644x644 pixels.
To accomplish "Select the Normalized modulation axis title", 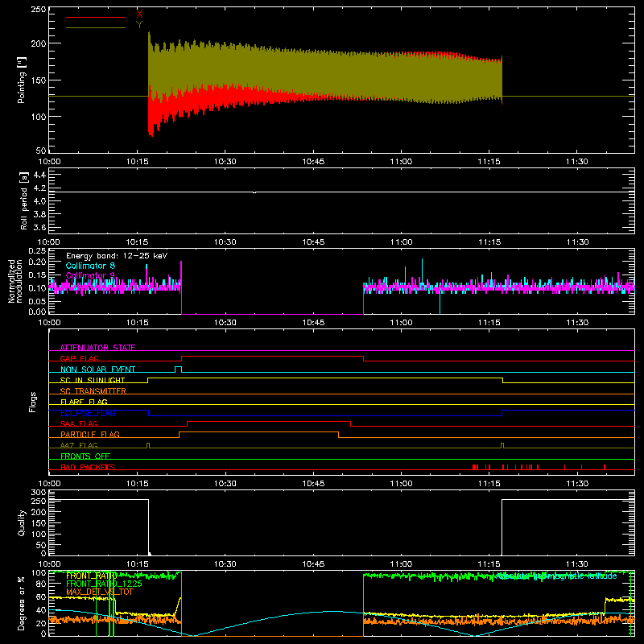I will [x=15, y=281].
